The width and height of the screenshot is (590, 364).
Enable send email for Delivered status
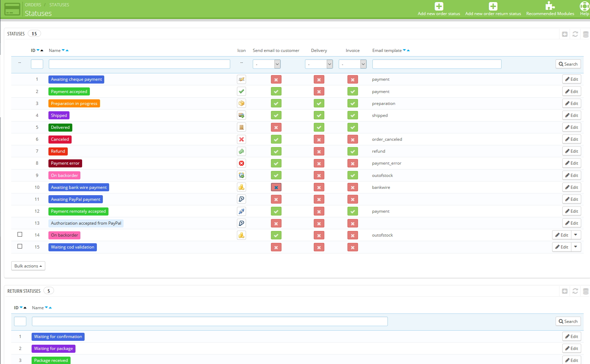pyautogui.click(x=276, y=127)
